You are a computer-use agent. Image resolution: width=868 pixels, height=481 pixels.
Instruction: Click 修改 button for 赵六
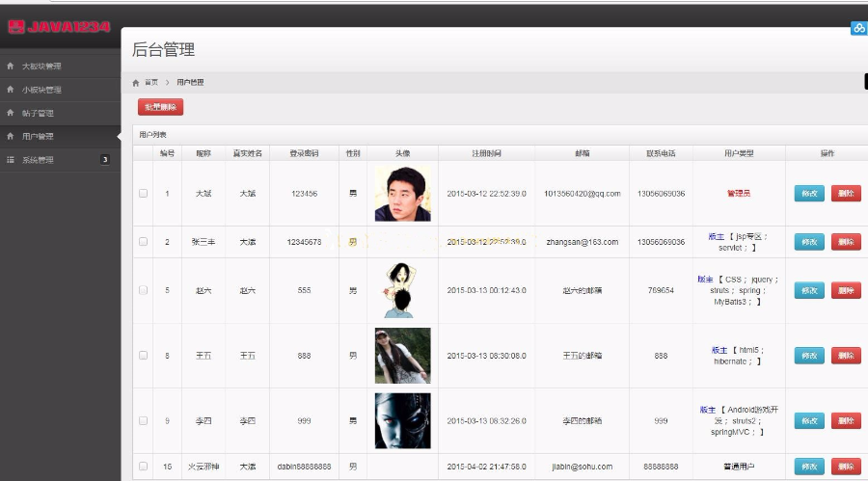[x=809, y=290]
